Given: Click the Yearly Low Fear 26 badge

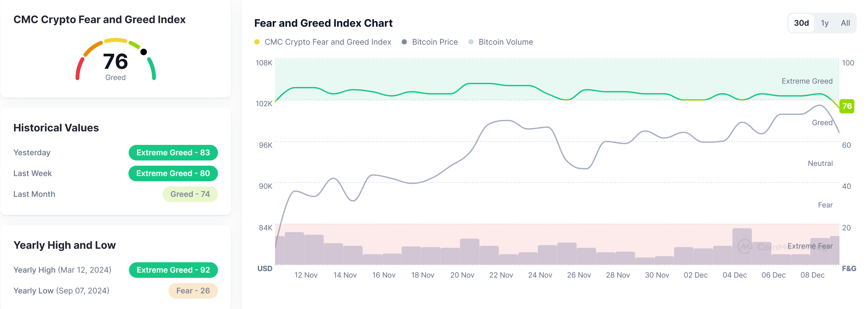Looking at the screenshot, I should [193, 291].
